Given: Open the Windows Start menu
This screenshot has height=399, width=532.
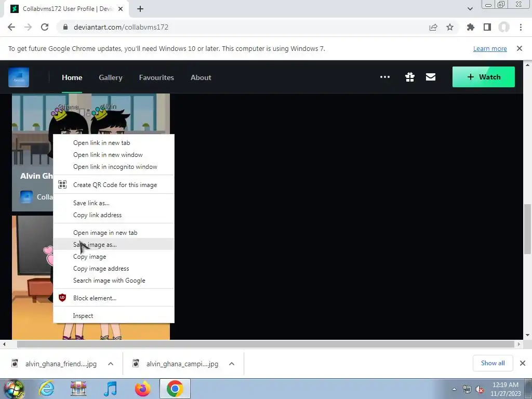Looking at the screenshot, I should [14, 389].
